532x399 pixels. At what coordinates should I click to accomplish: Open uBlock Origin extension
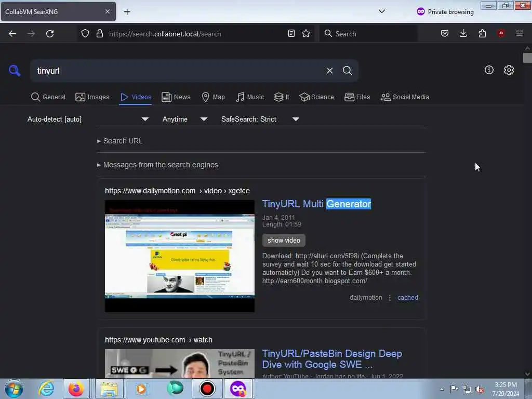[x=501, y=33]
